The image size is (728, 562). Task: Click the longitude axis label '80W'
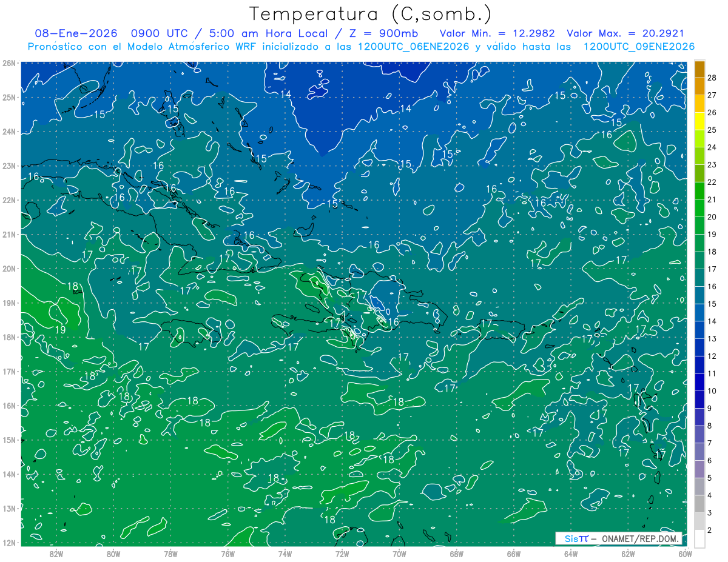tap(113, 554)
